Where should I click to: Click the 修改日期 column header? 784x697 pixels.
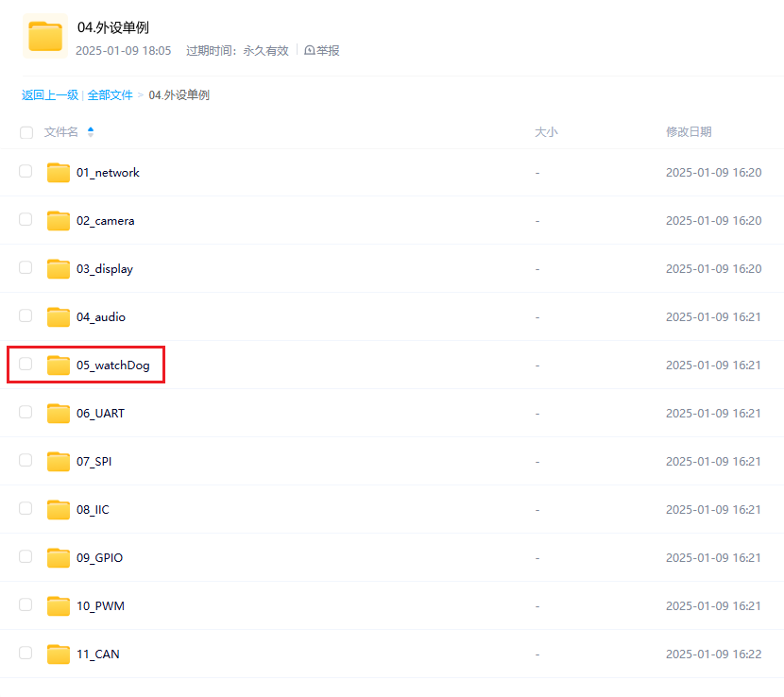(x=690, y=132)
